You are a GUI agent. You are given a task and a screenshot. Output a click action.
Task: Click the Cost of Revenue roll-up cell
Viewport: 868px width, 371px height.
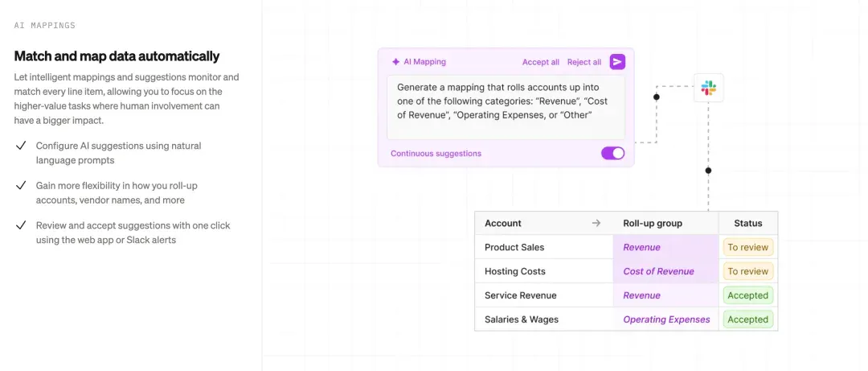click(665, 271)
